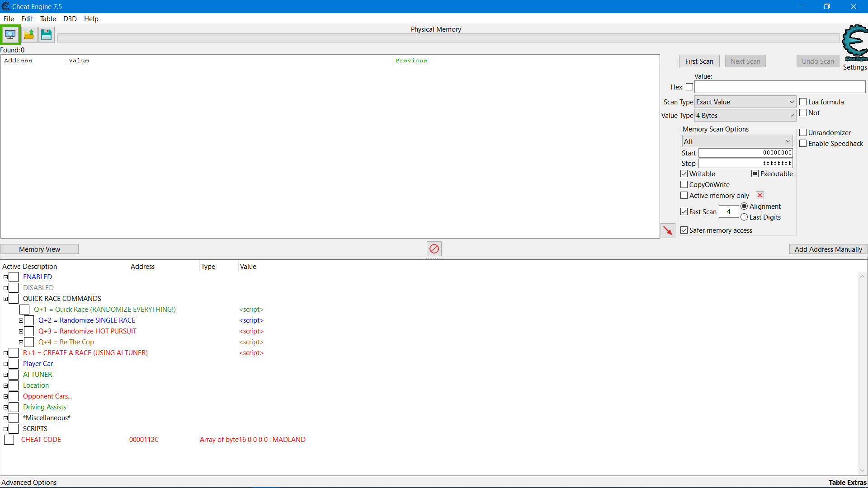This screenshot has height=488, width=868.
Task: Click the Memory View button
Action: 39,249
